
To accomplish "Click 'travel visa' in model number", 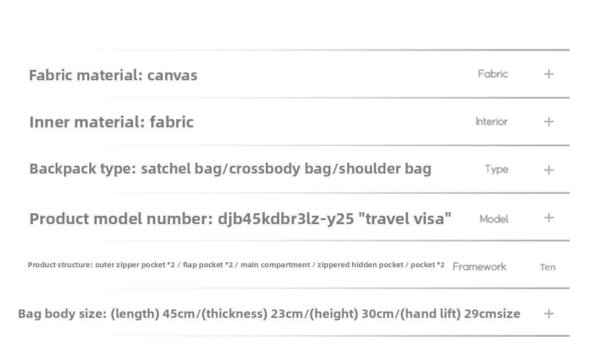I will tap(408, 218).
